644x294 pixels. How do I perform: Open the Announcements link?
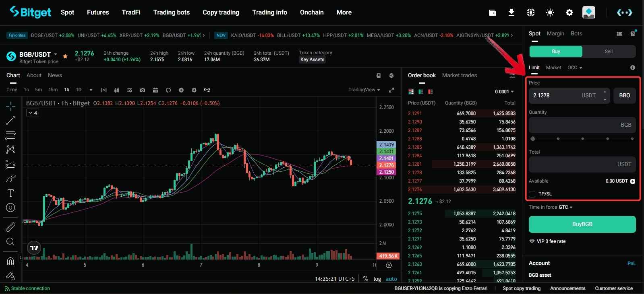click(568, 288)
